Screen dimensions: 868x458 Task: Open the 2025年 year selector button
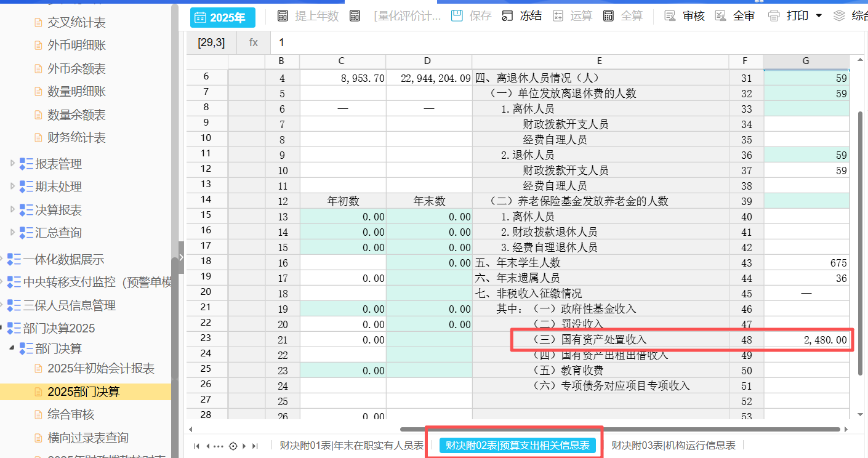pyautogui.click(x=222, y=17)
